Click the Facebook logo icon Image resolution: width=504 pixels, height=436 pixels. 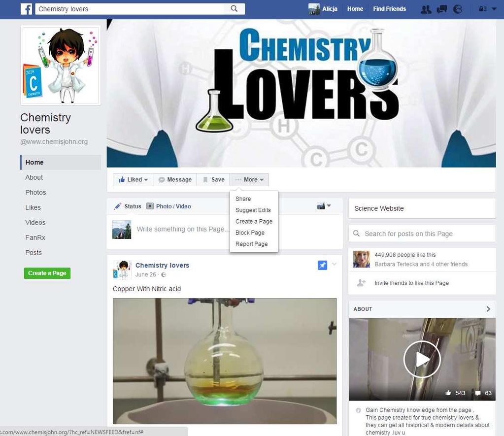tap(26, 9)
